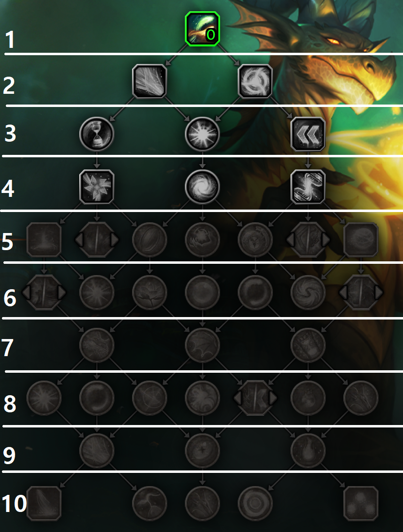Select the twisted hourglass ribbon talent in row 4
The height and width of the screenshot is (532, 403).
tap(308, 187)
